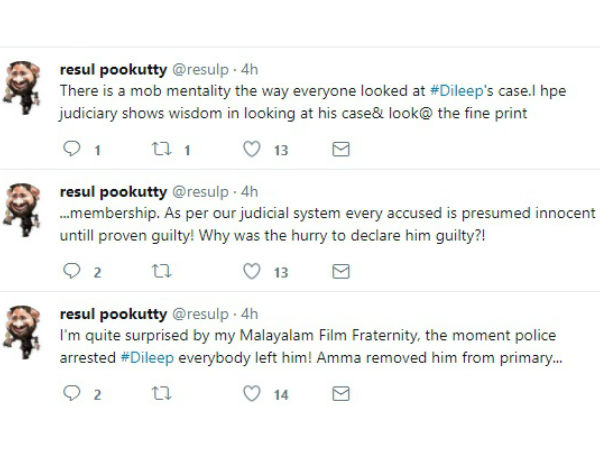The image size is (600, 450).
Task: Click @resulp handle on second tweet
Action: coord(205,191)
